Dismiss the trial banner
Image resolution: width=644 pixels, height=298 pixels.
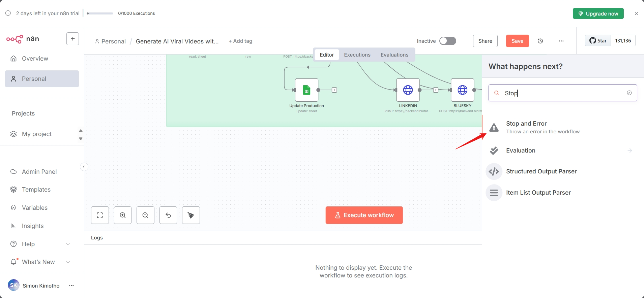tap(636, 13)
